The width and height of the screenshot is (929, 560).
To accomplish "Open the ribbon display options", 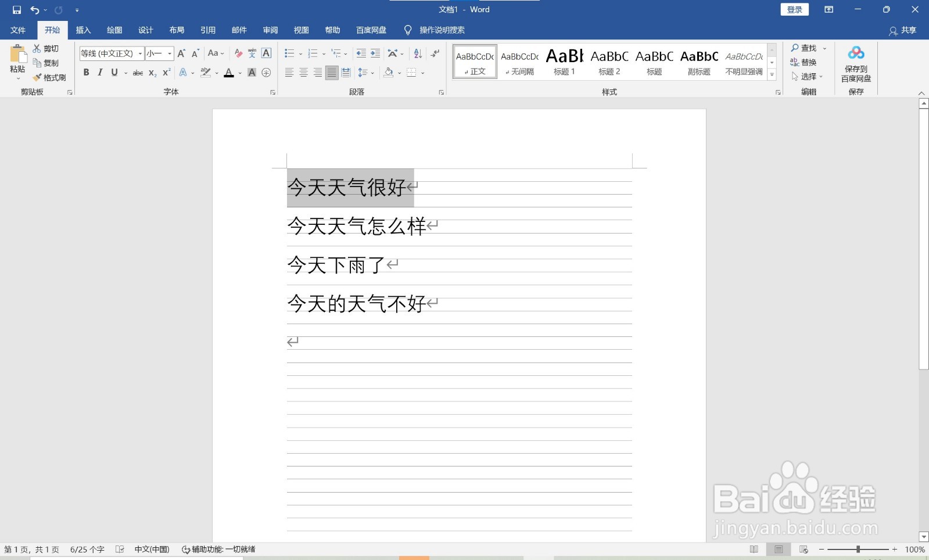I will (828, 10).
